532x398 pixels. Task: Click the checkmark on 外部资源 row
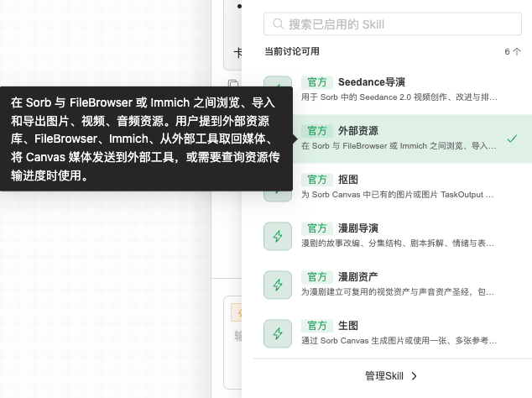[x=512, y=139]
